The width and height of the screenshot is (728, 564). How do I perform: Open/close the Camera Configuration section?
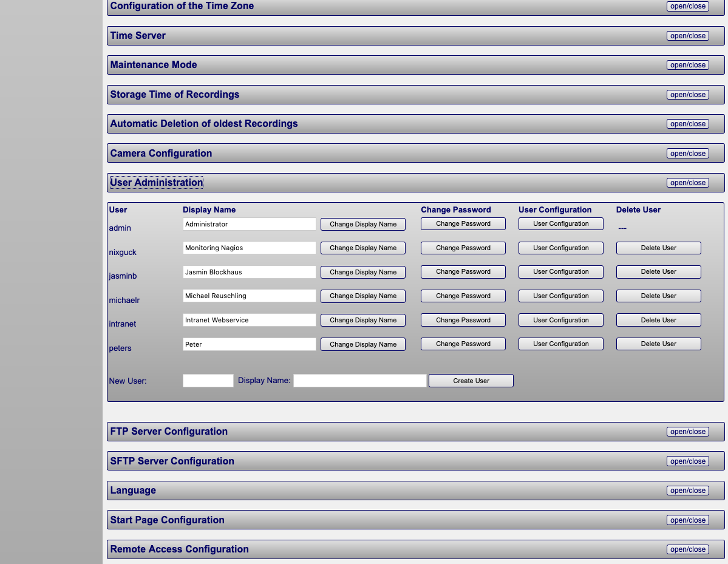point(687,154)
